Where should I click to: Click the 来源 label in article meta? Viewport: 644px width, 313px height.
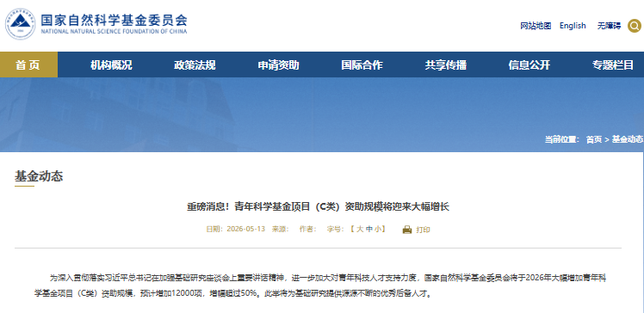click(281, 229)
